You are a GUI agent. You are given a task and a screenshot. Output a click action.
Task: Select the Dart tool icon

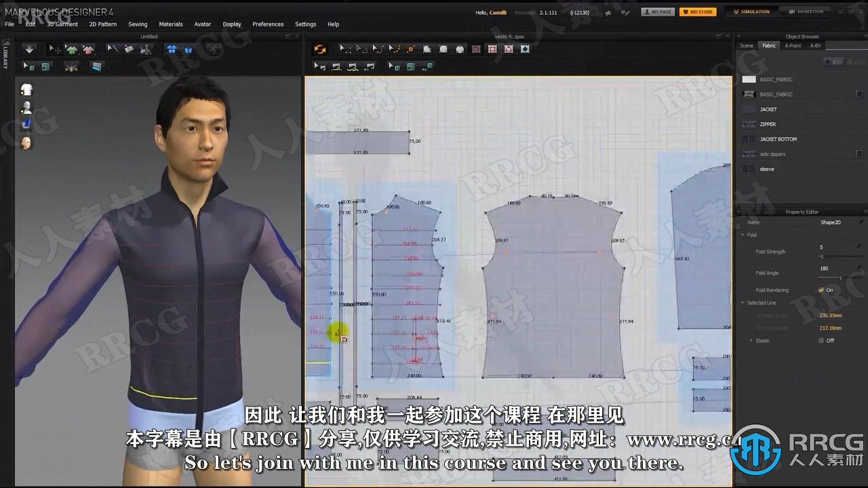[x=525, y=49]
